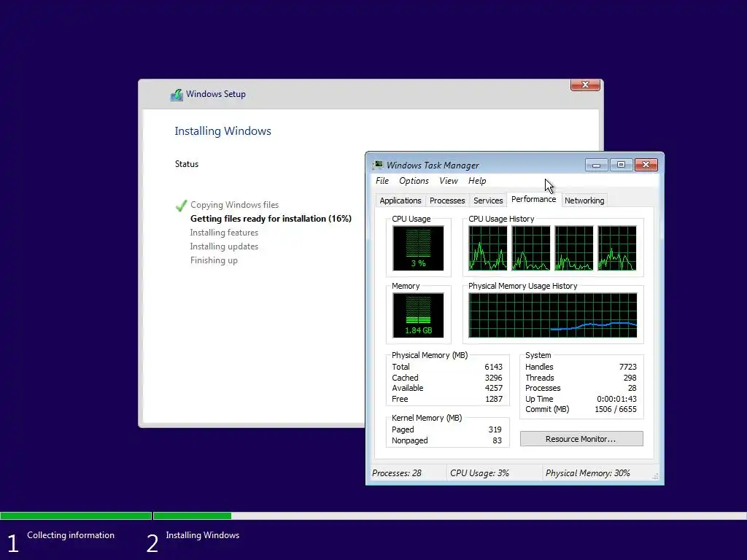The width and height of the screenshot is (747, 560).
Task: Click the Kernel Memory Paged value 319
Action: [495, 429]
